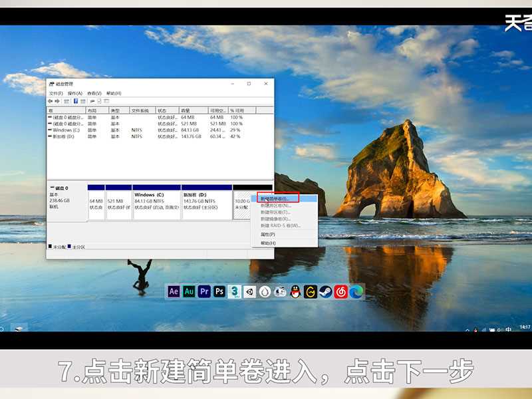
Task: Click the Help icon on the Disk Management toolbar
Action: click(105, 101)
